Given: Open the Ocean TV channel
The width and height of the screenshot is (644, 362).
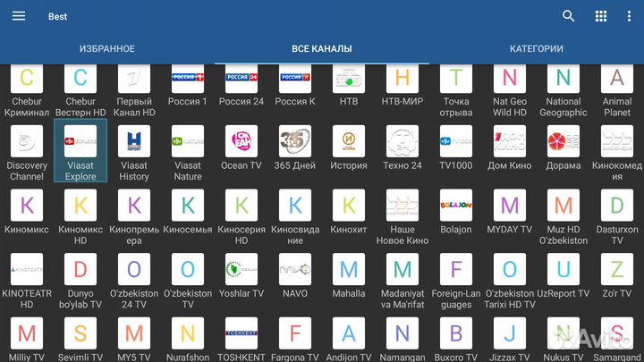Looking at the screenshot, I should (x=241, y=143).
